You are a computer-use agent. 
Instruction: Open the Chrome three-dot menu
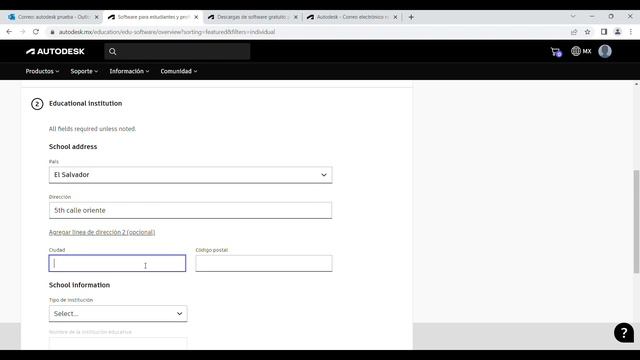coord(631,32)
